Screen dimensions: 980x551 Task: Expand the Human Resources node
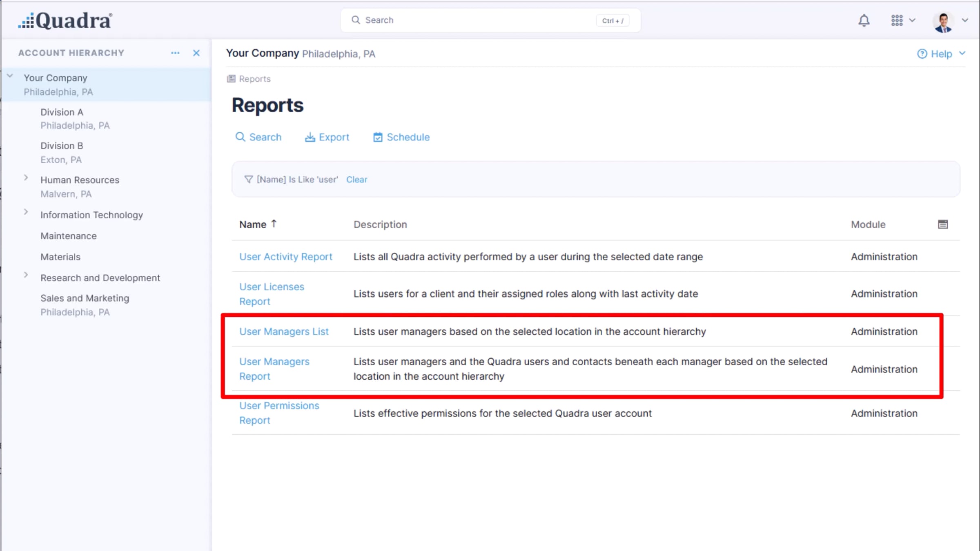[x=26, y=178]
